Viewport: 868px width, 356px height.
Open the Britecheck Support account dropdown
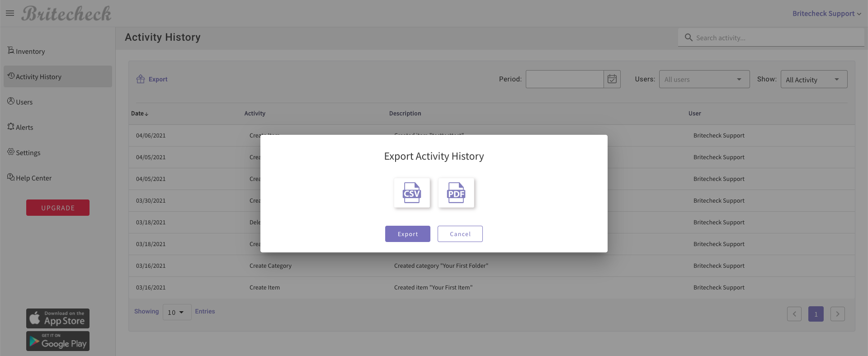coord(826,14)
